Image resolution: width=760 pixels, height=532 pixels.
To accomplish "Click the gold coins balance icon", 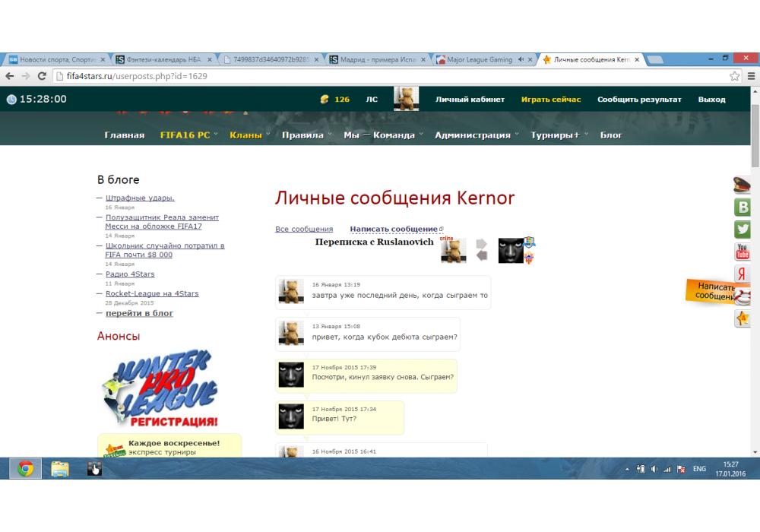I will [325, 100].
